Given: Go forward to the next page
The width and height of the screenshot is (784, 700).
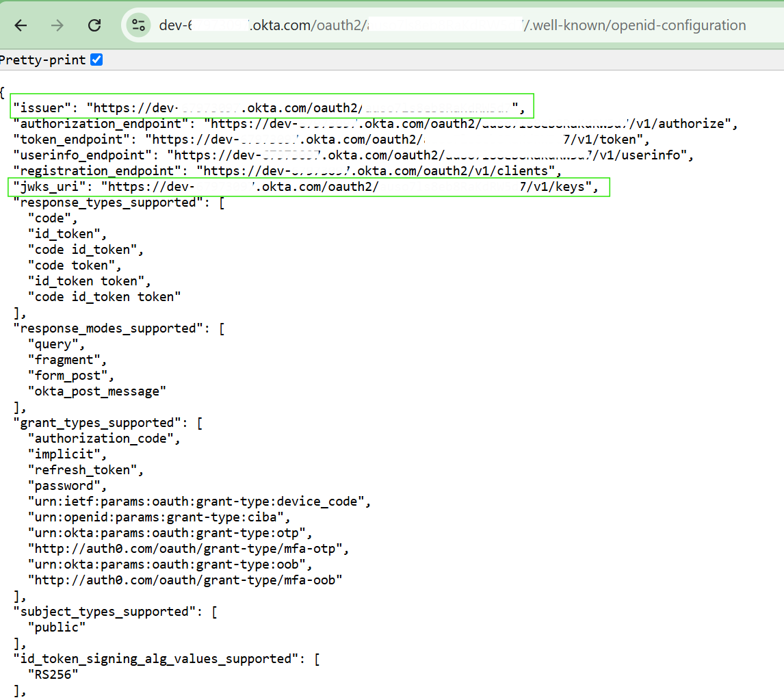Looking at the screenshot, I should pos(57,25).
